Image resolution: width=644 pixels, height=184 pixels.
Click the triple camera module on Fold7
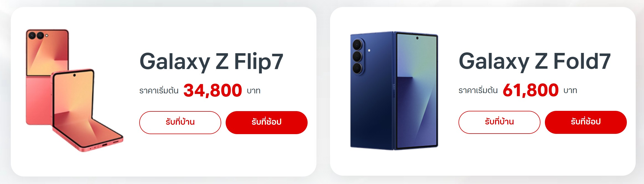click(357, 56)
